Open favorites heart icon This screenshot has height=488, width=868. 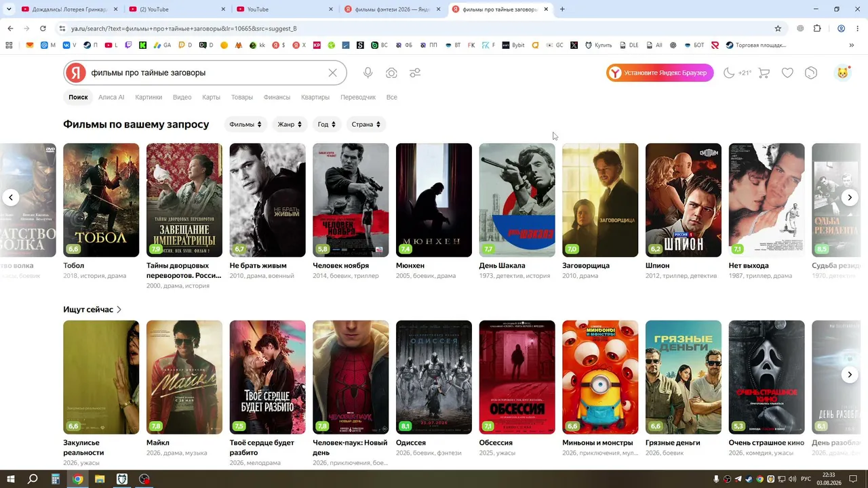787,73
